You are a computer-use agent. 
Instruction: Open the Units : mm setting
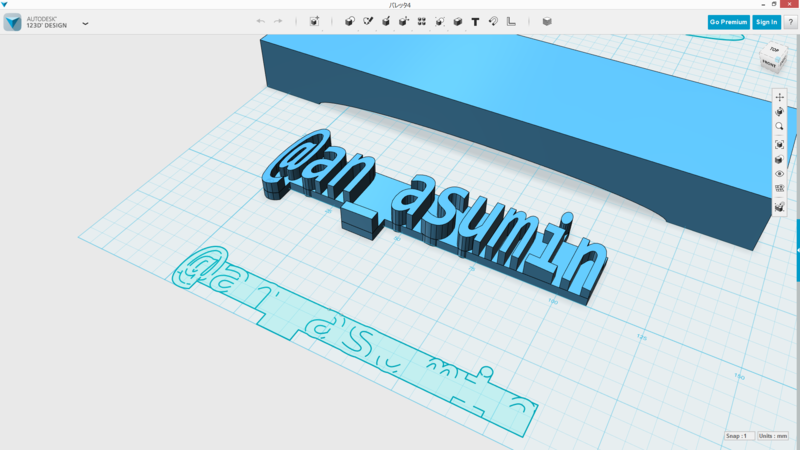pyautogui.click(x=772, y=436)
